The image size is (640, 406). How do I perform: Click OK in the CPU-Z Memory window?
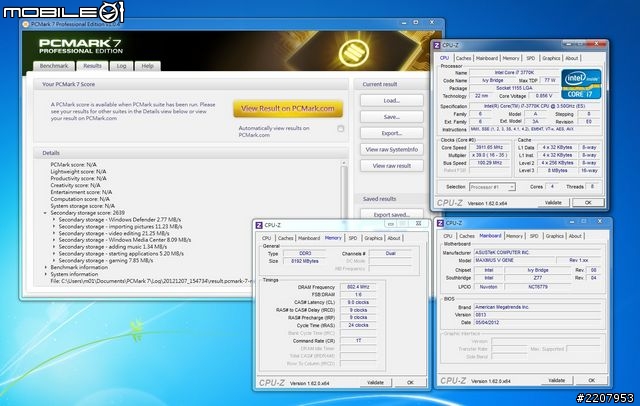point(410,383)
